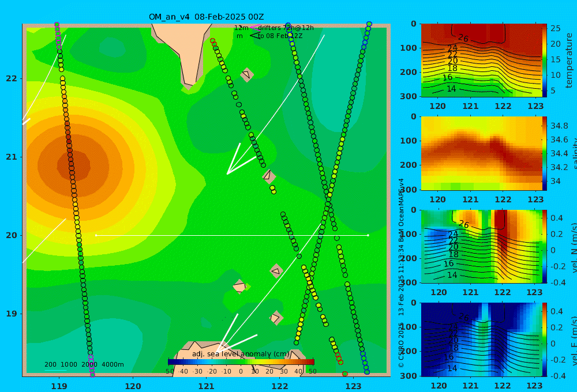Click the magenta drifter arrow in the legend
This screenshot has width=577, height=392.
(255, 27)
